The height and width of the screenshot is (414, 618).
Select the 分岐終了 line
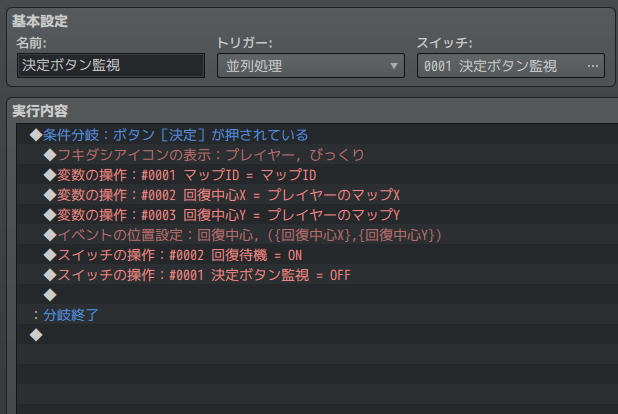tap(317, 315)
